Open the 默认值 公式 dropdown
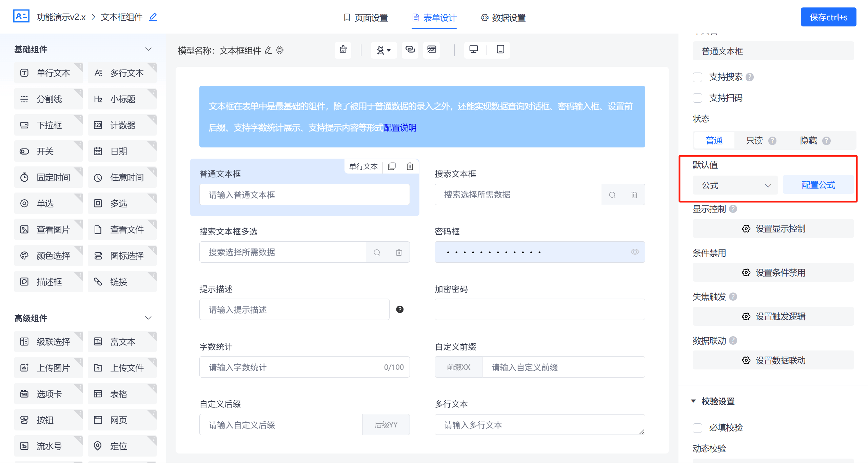The image size is (868, 463). pyautogui.click(x=735, y=185)
